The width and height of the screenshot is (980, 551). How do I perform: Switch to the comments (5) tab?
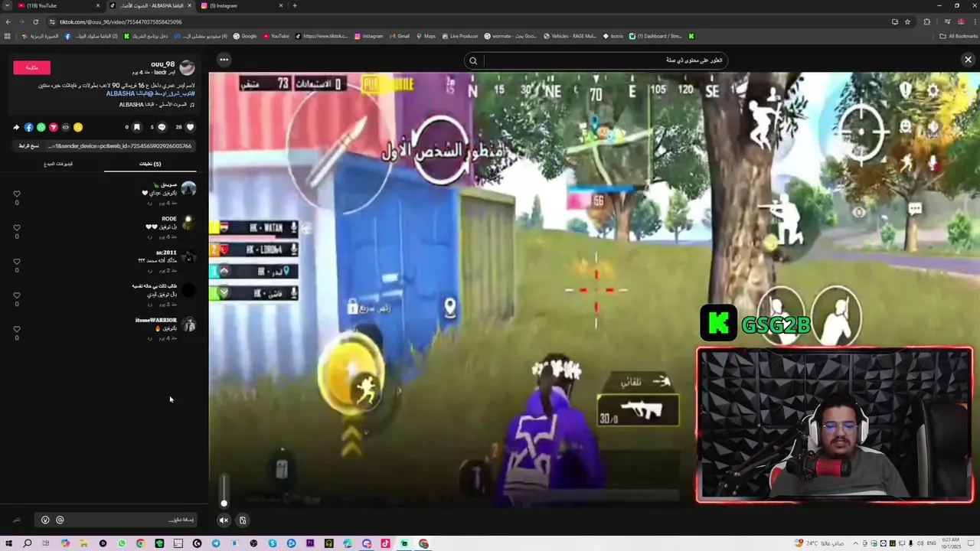pos(150,164)
